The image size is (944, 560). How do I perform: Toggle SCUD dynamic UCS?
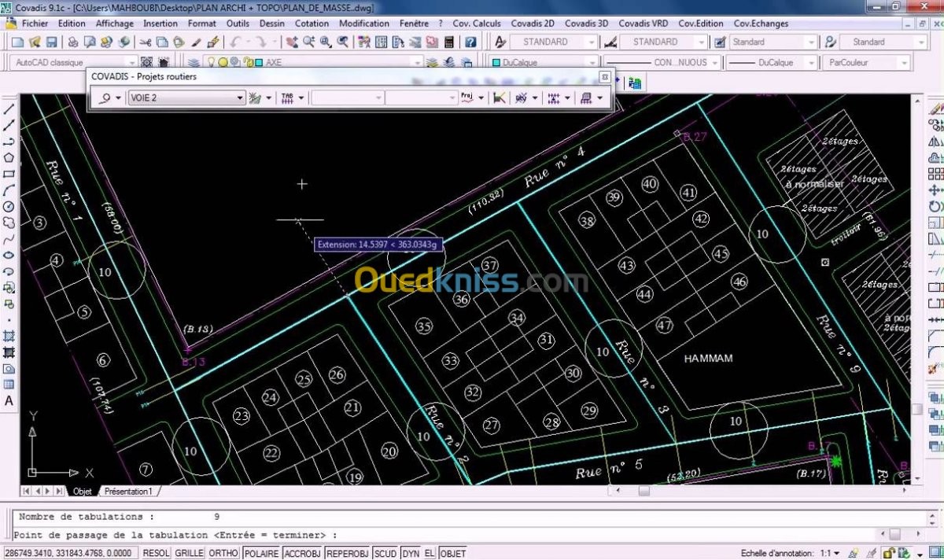[385, 553]
